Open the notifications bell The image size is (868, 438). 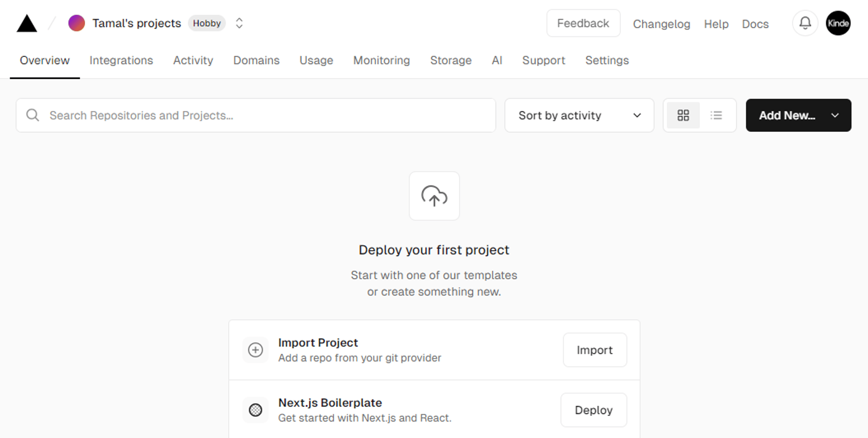click(x=805, y=23)
